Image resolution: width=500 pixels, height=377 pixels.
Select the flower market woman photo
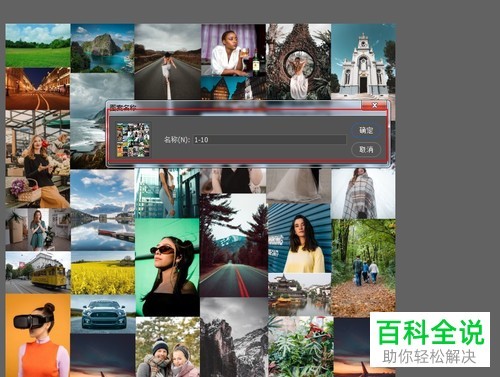point(38,159)
